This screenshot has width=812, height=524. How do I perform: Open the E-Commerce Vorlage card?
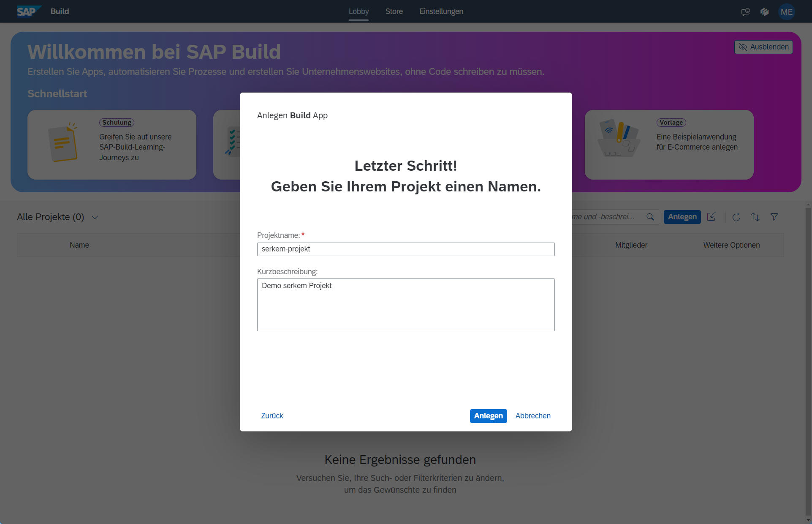[x=669, y=145]
